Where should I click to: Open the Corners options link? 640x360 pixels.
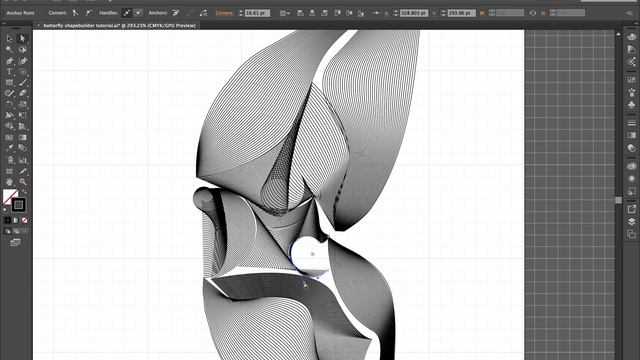click(x=224, y=13)
